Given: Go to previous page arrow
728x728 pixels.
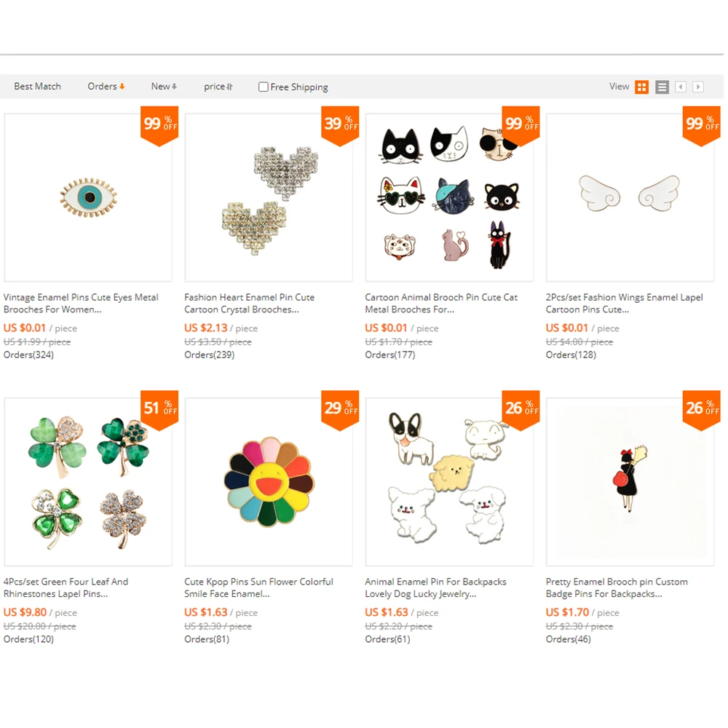Looking at the screenshot, I should coord(680,87).
